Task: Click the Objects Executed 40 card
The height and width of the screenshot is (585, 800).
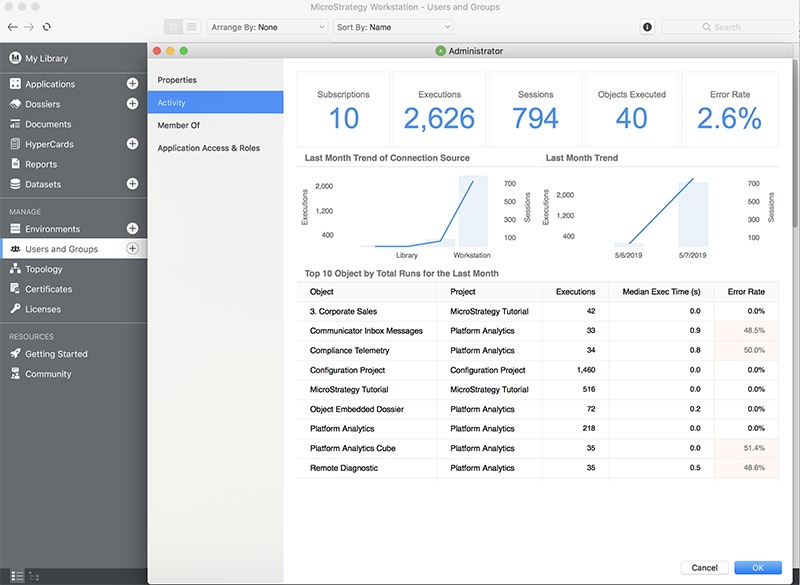Action: [632, 110]
